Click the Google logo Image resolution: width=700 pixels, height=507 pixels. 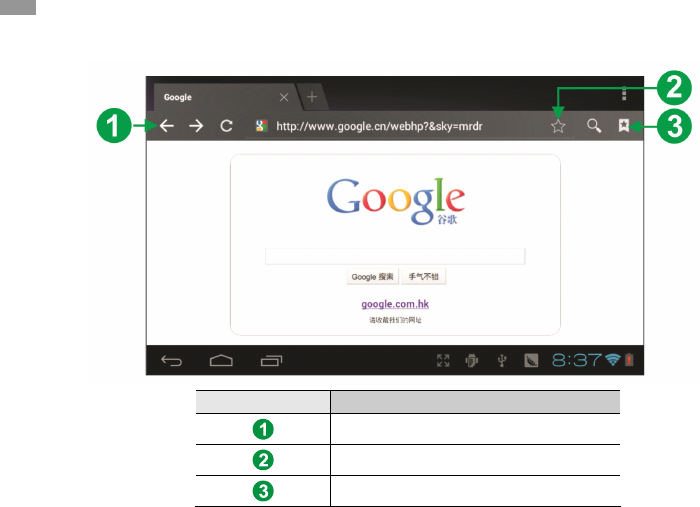396,201
